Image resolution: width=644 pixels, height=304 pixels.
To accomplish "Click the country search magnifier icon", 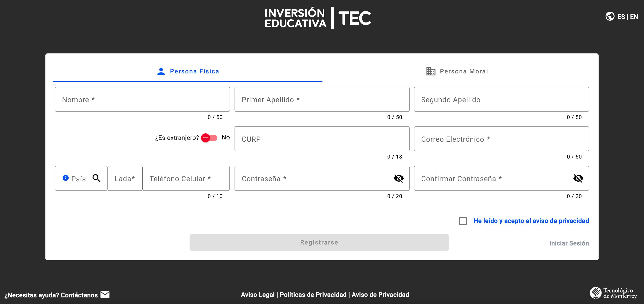I will click(96, 178).
